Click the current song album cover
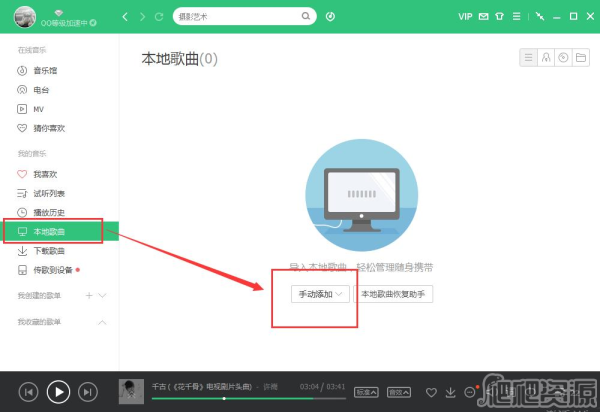600x412 pixels. tap(131, 391)
